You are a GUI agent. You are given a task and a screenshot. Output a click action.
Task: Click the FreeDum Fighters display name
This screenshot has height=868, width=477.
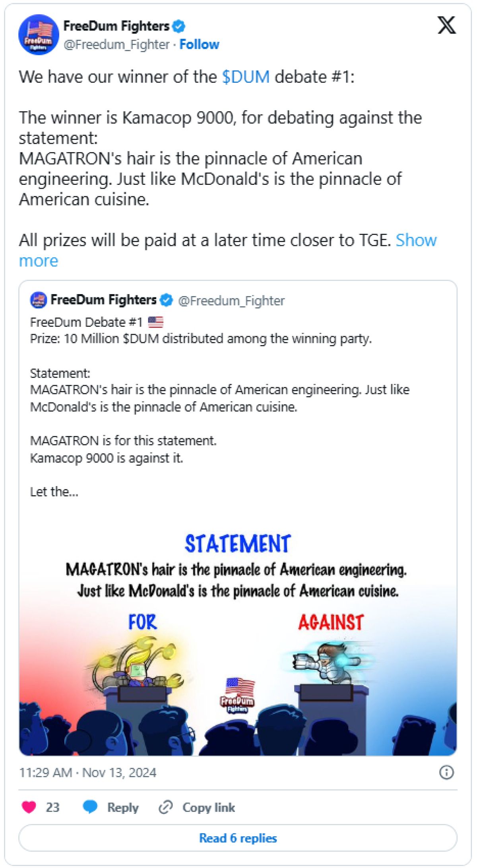[x=116, y=26]
